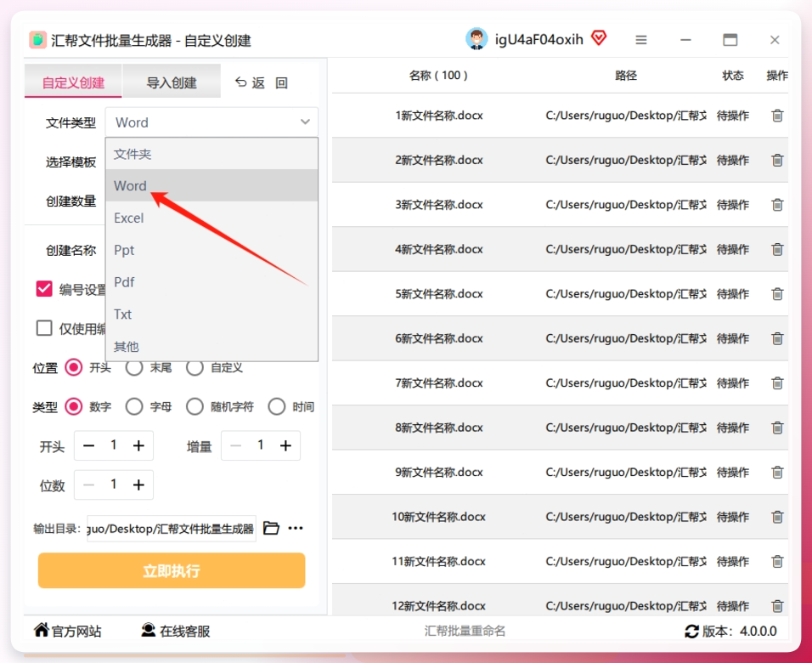812x663 pixels.
Task: Click the three-dots more options icon
Action: (x=296, y=528)
